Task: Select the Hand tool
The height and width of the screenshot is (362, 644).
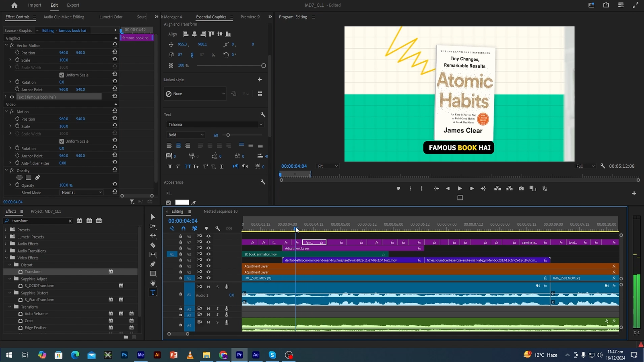Action: [x=153, y=283]
